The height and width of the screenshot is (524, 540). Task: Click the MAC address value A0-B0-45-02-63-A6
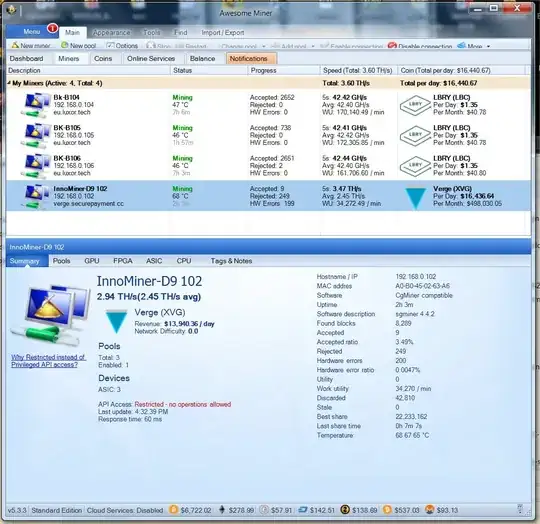[x=423, y=286]
